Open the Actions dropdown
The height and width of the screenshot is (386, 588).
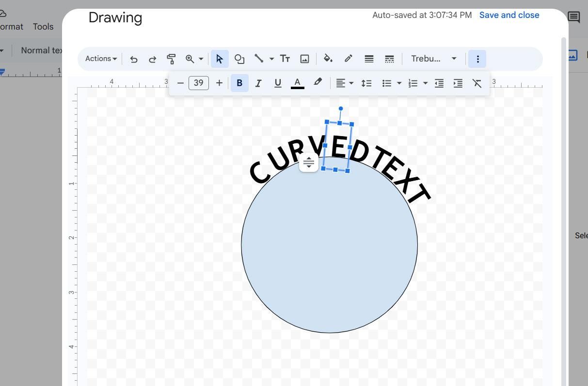tap(99, 59)
